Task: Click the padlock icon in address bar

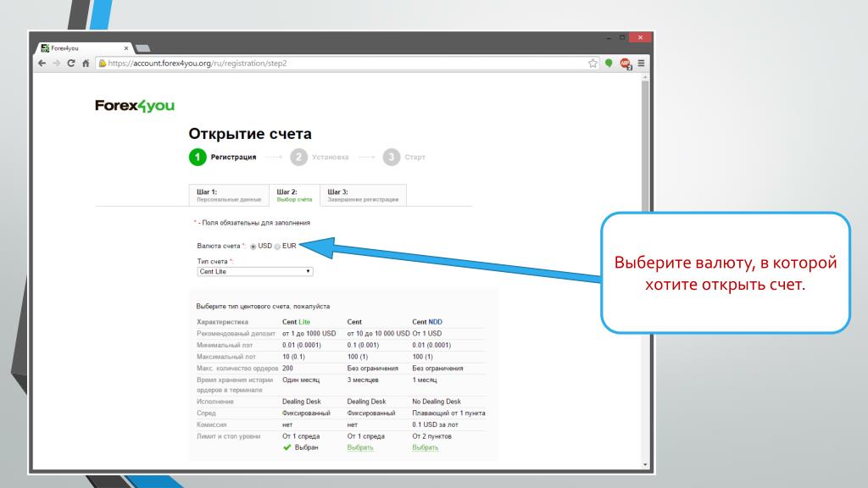Action: [102, 63]
